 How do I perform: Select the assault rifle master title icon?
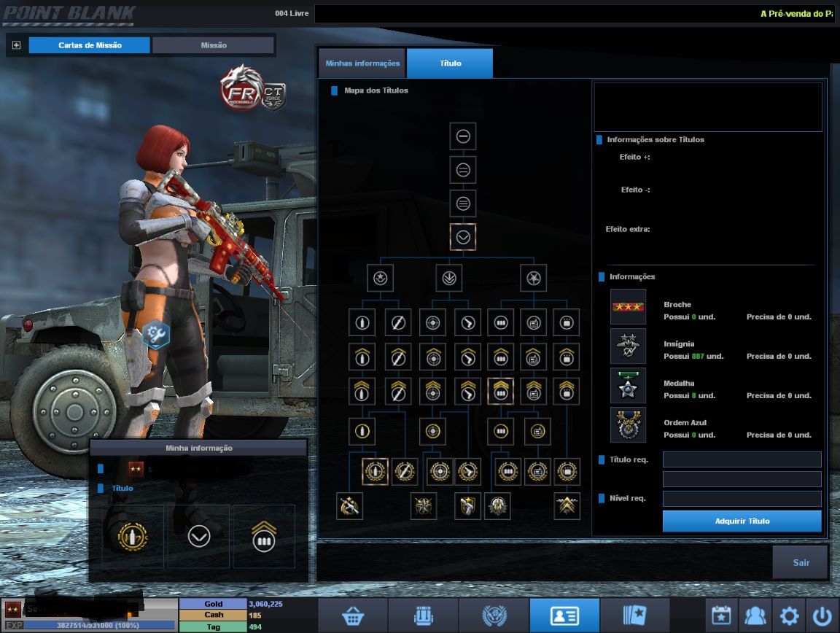(349, 506)
